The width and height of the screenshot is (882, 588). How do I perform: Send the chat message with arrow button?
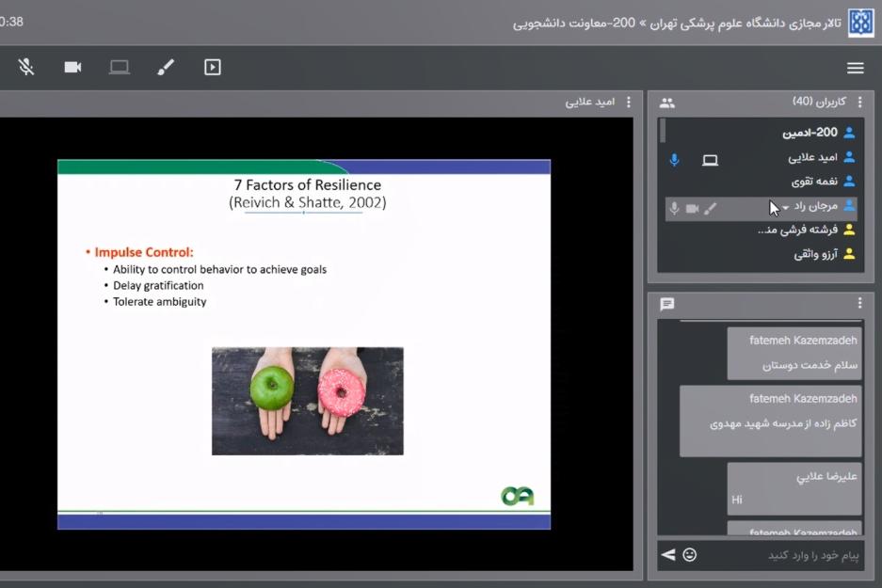[668, 555]
